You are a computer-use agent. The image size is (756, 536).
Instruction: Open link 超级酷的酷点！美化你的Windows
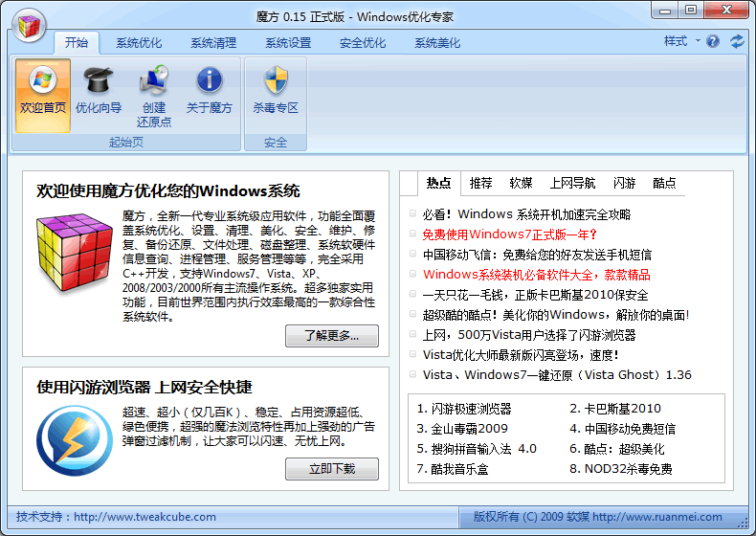click(556, 315)
